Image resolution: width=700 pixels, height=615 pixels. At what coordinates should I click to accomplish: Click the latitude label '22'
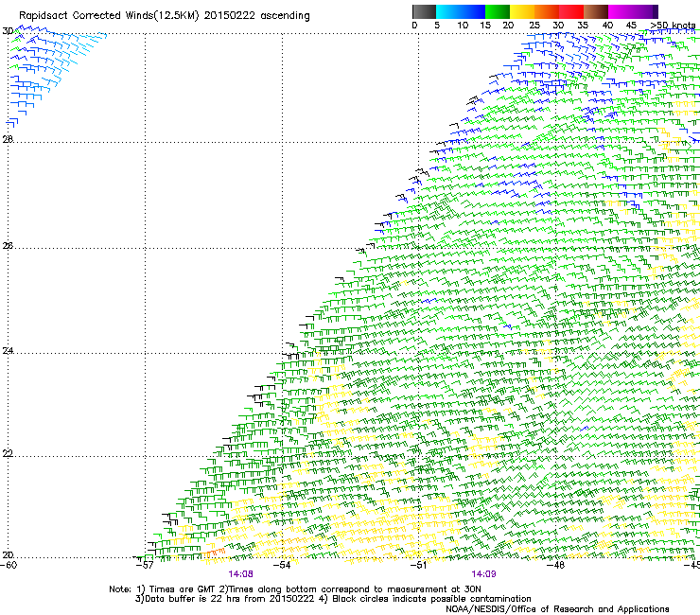tap(8, 454)
